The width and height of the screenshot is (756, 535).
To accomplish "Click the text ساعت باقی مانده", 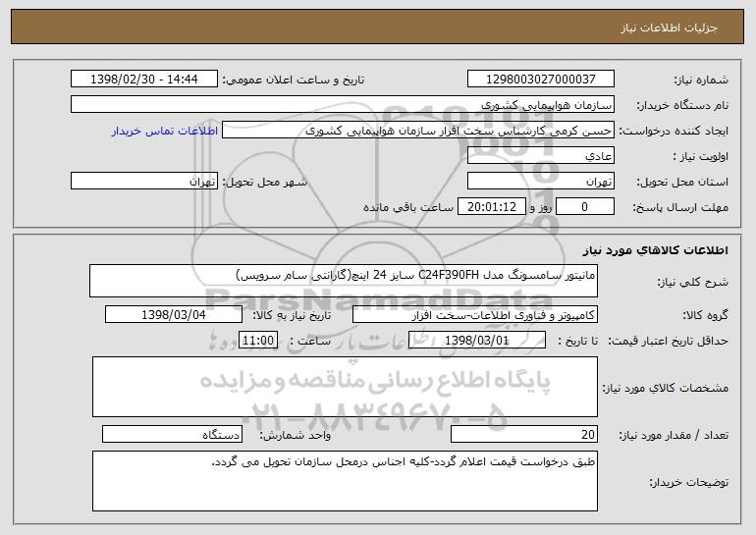I will [x=408, y=207].
